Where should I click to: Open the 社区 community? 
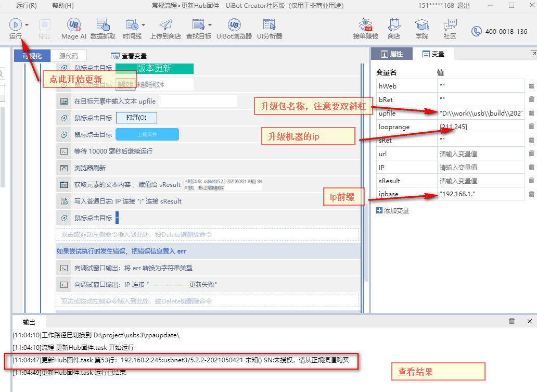[x=450, y=29]
